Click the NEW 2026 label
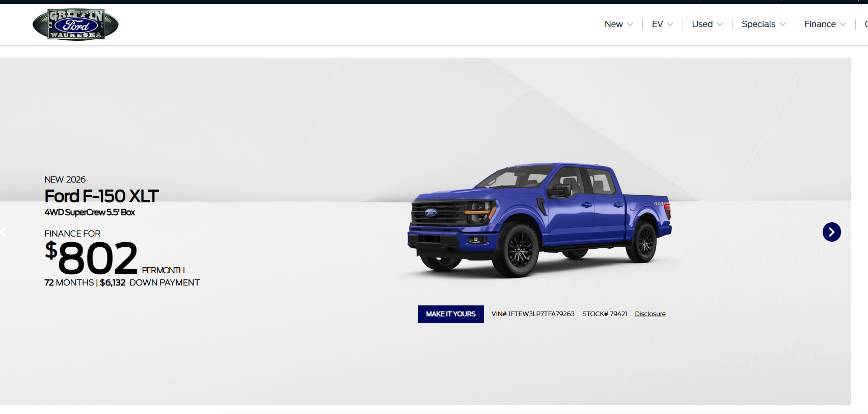The height and width of the screenshot is (414, 868). (x=65, y=179)
